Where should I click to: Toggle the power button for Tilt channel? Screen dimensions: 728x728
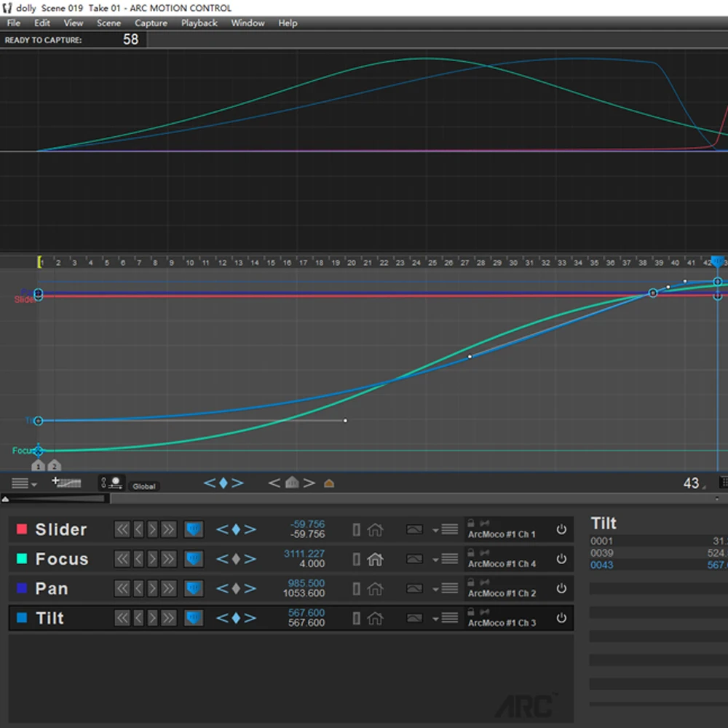click(x=561, y=618)
